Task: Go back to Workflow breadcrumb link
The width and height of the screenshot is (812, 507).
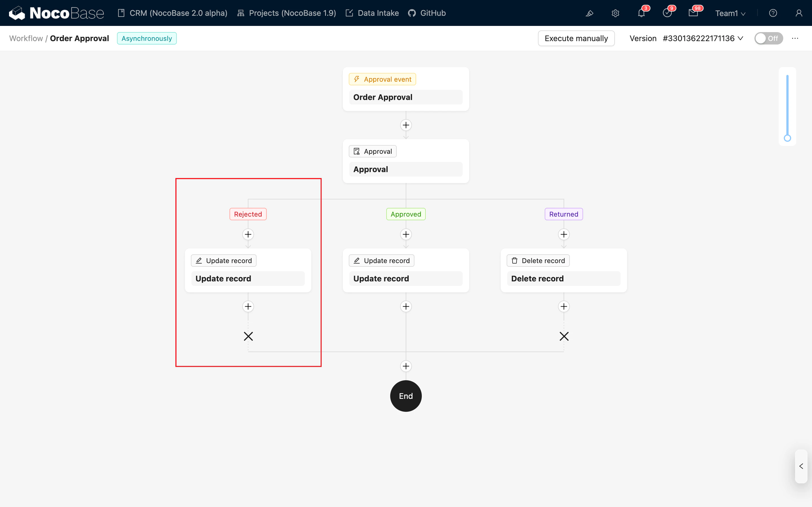Action: [26, 38]
